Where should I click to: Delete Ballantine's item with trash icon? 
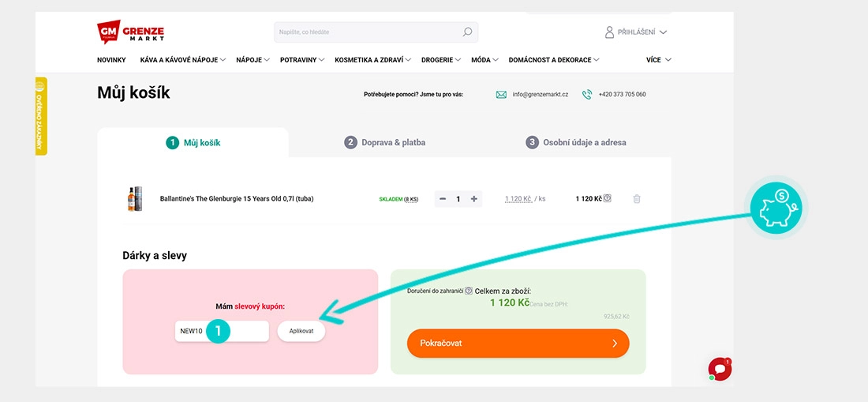[637, 199]
